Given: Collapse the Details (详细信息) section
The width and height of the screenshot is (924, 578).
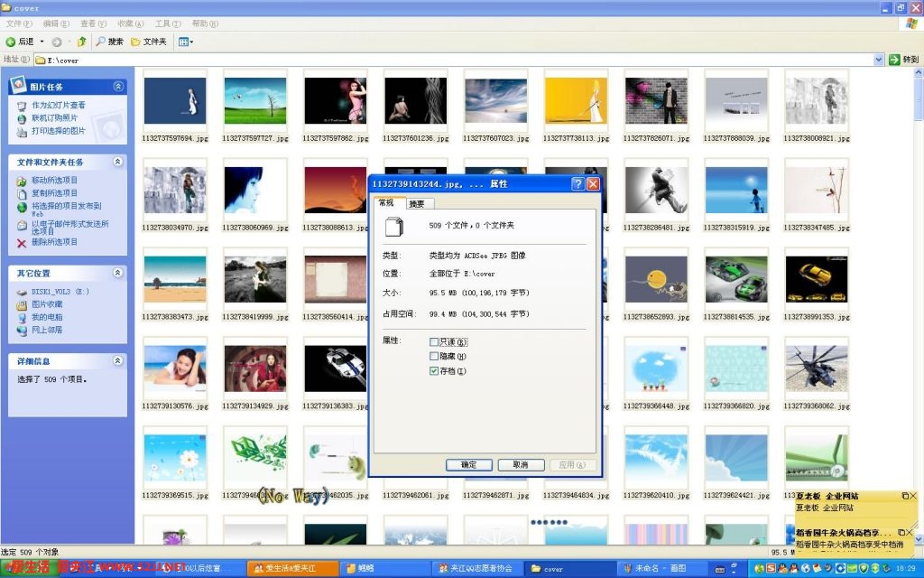Looking at the screenshot, I should pyautogui.click(x=118, y=360).
